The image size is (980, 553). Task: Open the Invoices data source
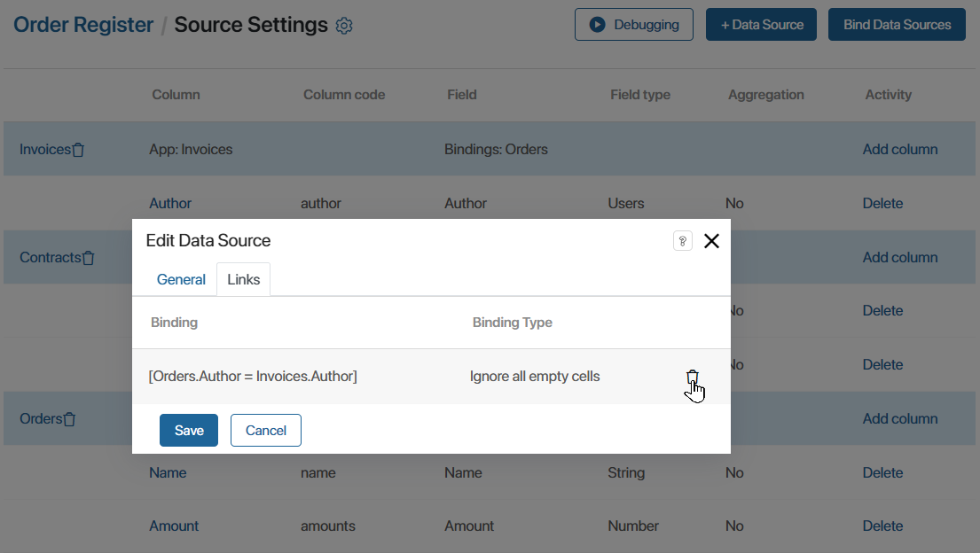[x=45, y=150]
